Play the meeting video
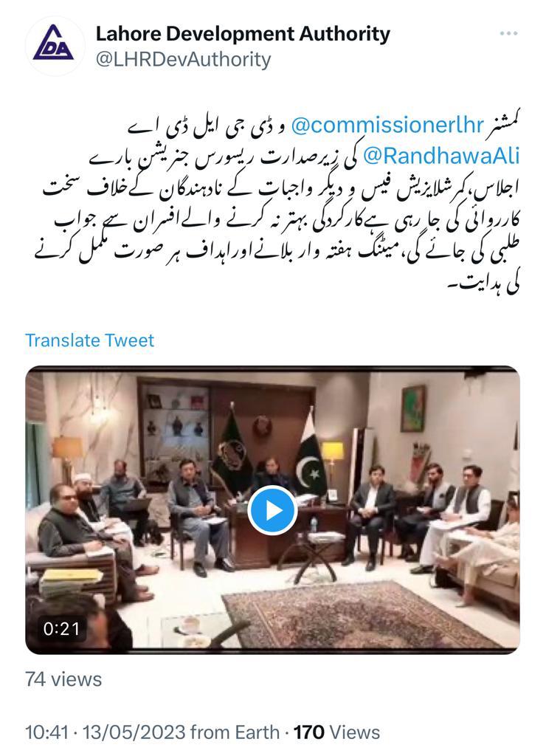546x756 pixels. click(x=272, y=510)
